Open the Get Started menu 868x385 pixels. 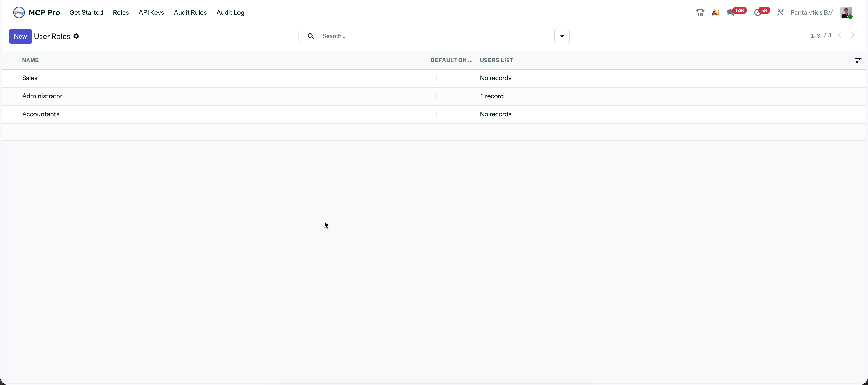86,12
